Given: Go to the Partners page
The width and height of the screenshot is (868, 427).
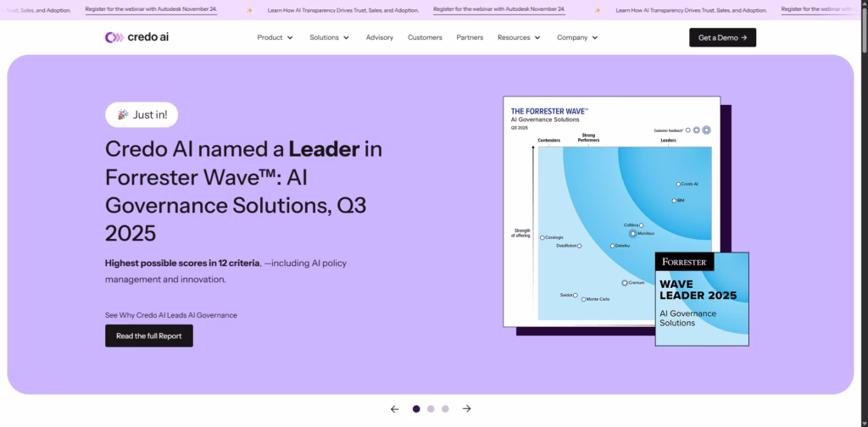Looking at the screenshot, I should tap(470, 37).
